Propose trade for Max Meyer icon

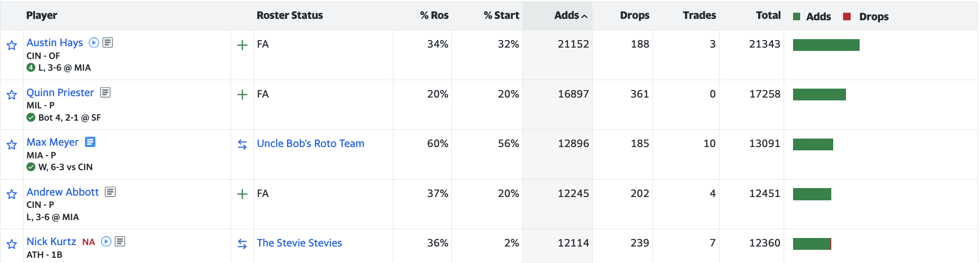[242, 145]
